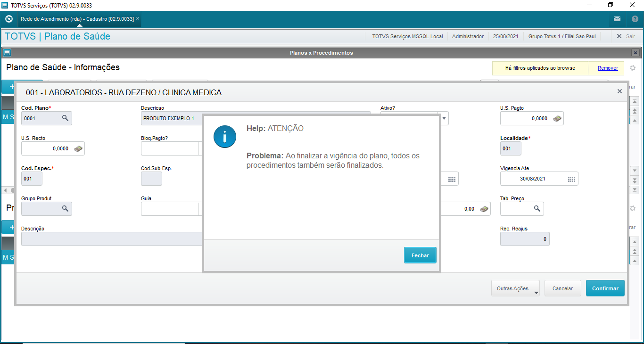Image resolution: width=644 pixels, height=344 pixels.
Task: Open the Outras Ações dropdown
Action: (x=516, y=288)
